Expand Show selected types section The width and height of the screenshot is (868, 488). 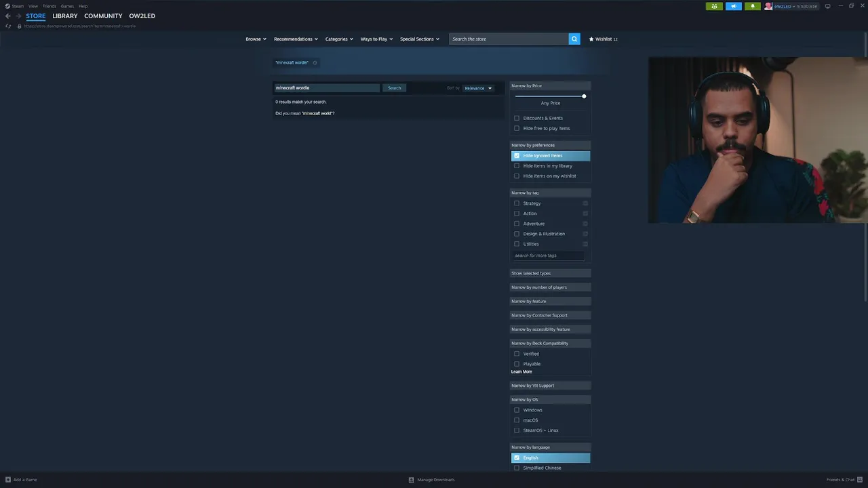coord(550,273)
